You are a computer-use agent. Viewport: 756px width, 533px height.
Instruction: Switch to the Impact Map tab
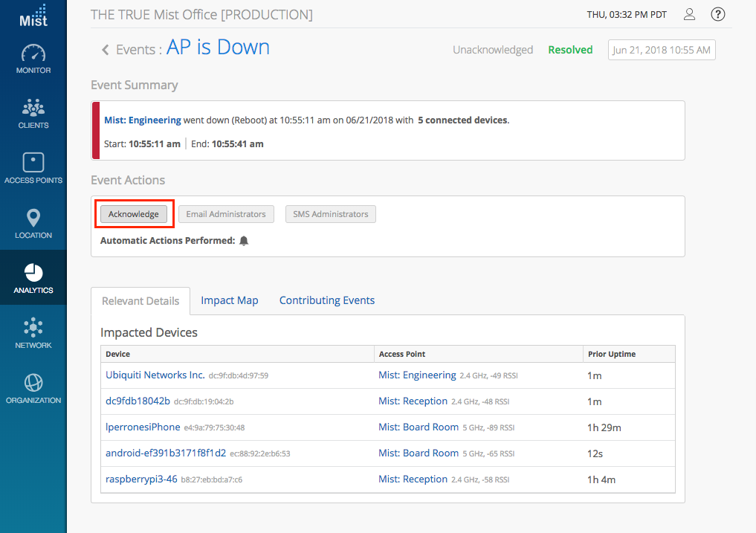pos(230,300)
